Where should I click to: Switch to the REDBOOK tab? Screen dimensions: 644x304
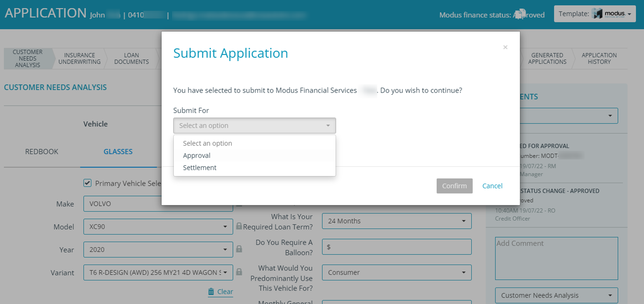pyautogui.click(x=42, y=152)
